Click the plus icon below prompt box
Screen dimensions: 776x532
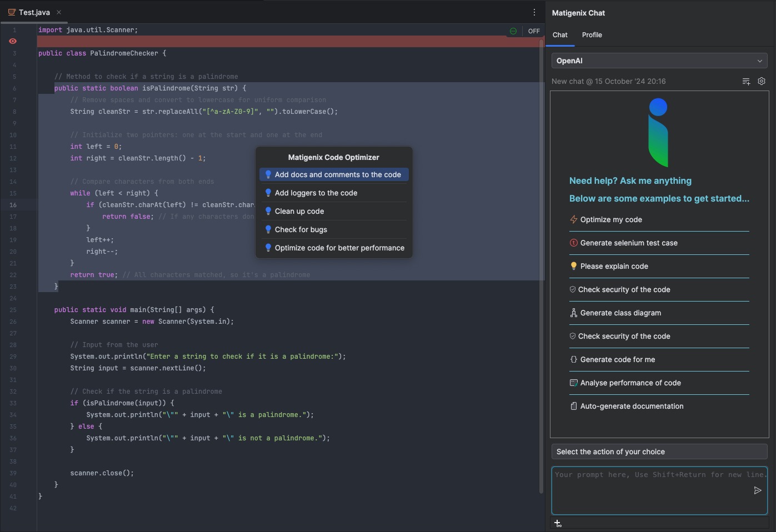point(558,523)
